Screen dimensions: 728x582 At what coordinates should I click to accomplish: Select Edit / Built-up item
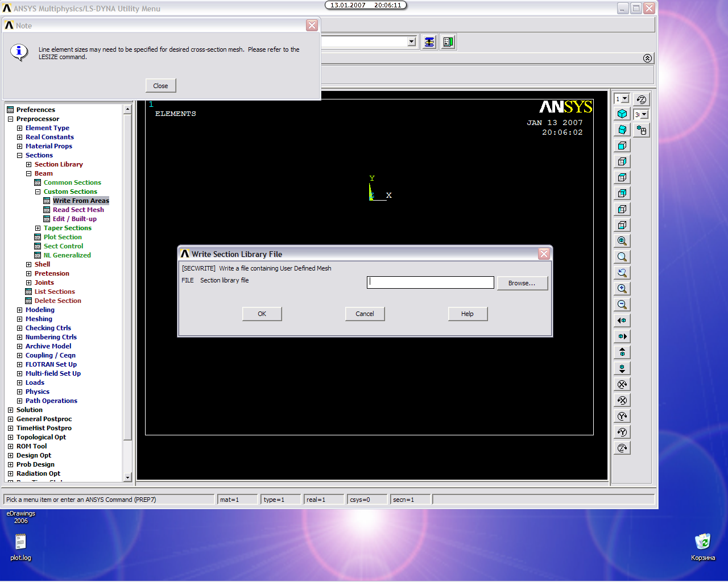75,219
